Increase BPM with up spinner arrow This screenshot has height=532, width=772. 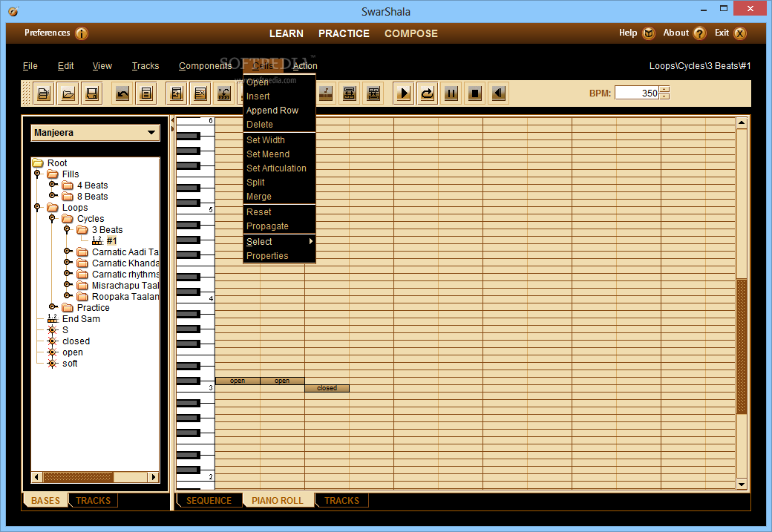pos(664,90)
